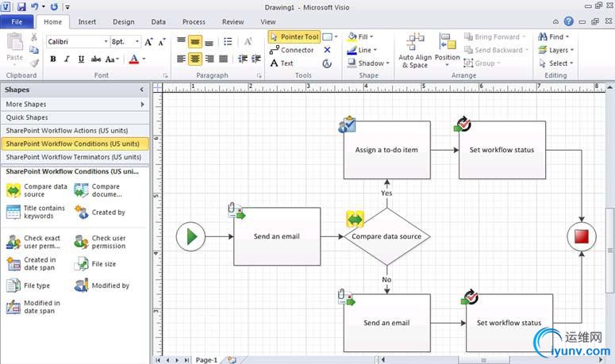615x364 pixels.
Task: Open SharePoint Workflow Actions stencil
Action: (x=75, y=131)
